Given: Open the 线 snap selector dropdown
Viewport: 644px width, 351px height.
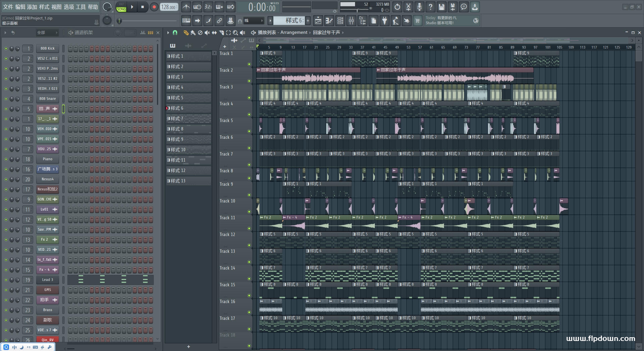Looking at the screenshot, I should tap(253, 21).
